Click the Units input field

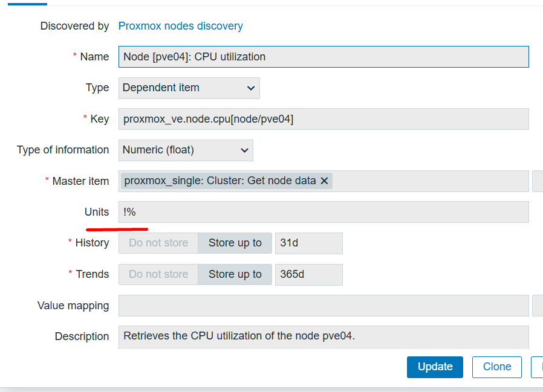324,212
